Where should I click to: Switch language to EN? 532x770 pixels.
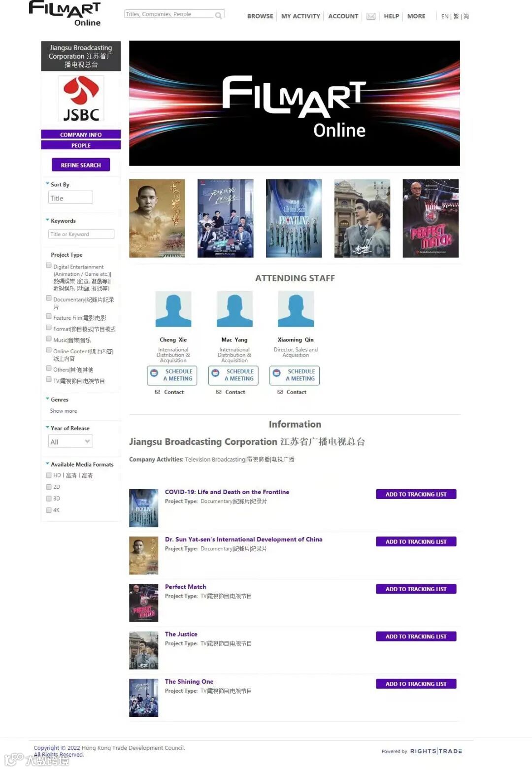[445, 16]
